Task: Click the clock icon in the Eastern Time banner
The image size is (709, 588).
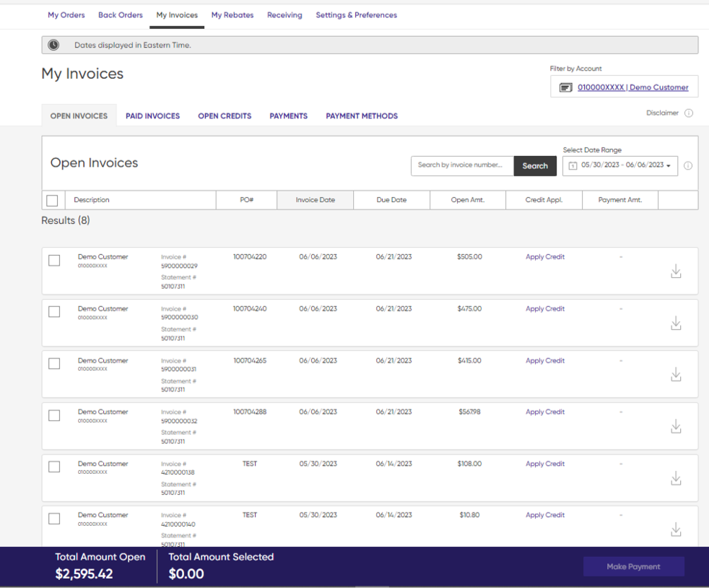Action: pyautogui.click(x=53, y=45)
